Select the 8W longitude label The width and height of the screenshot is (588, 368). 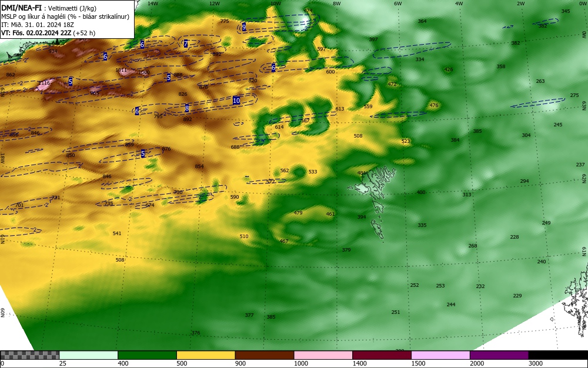[337, 4]
